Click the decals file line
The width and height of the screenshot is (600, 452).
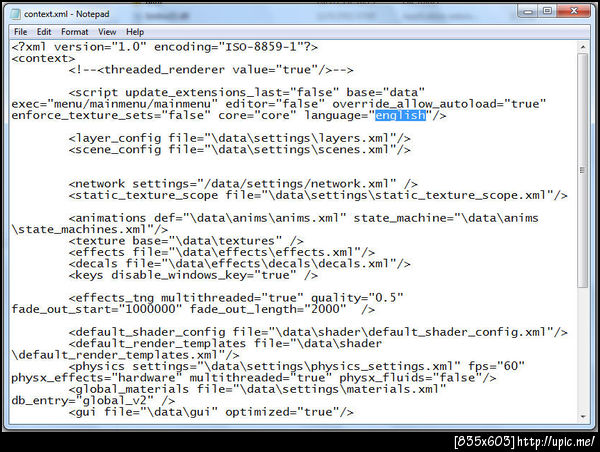click(x=240, y=264)
